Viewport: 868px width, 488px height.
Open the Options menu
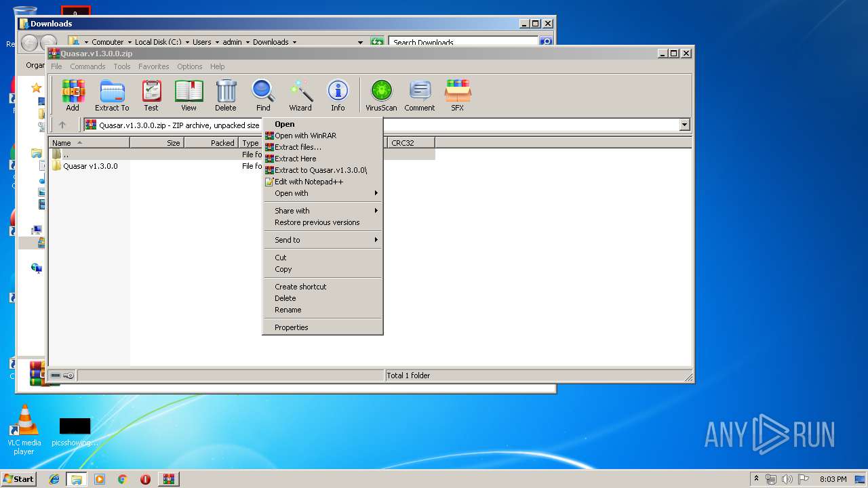[x=190, y=66]
